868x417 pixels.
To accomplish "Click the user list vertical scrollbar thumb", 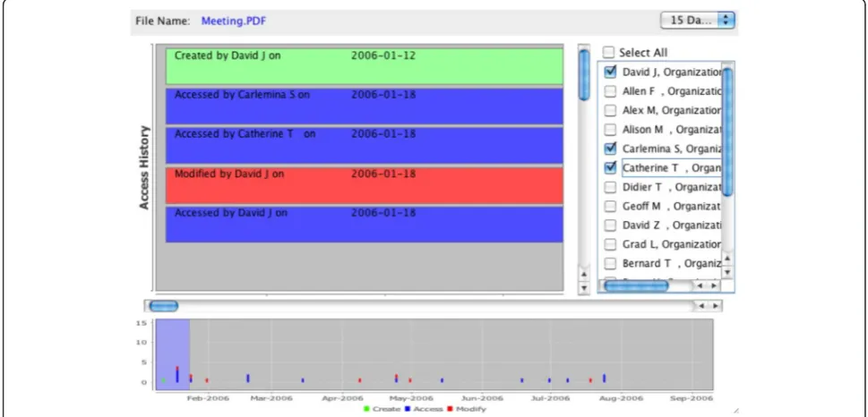I will (x=727, y=132).
